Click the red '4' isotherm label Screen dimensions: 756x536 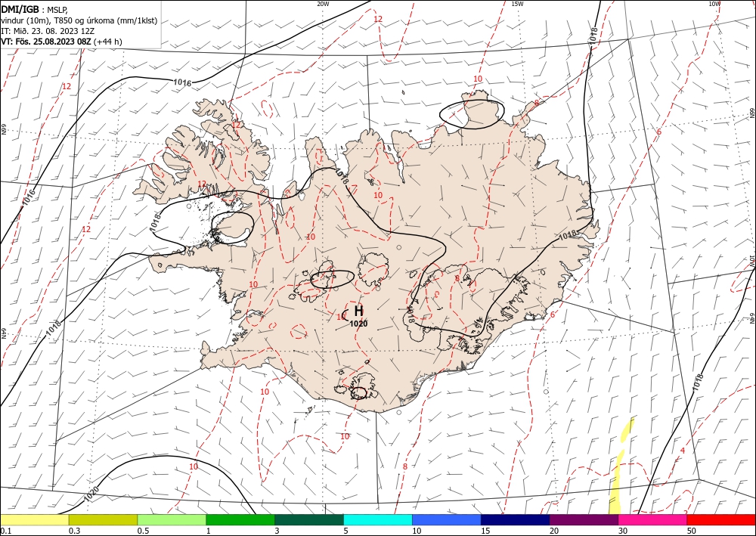[x=682, y=451]
